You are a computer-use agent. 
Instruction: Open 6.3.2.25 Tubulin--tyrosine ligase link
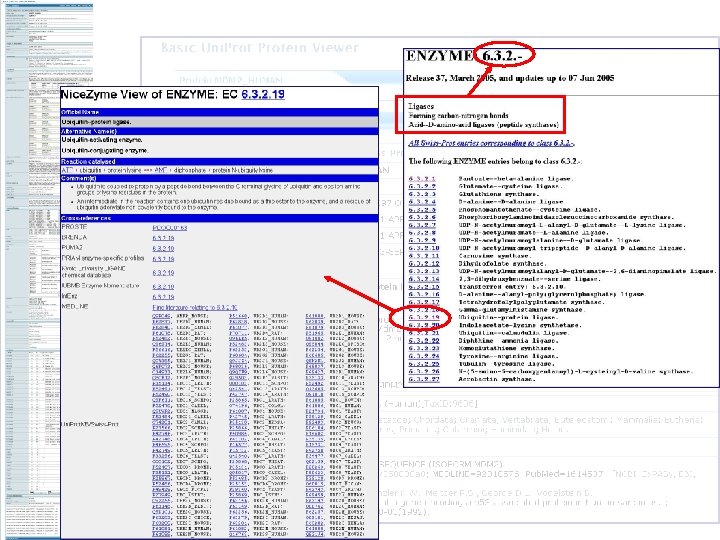click(x=424, y=364)
